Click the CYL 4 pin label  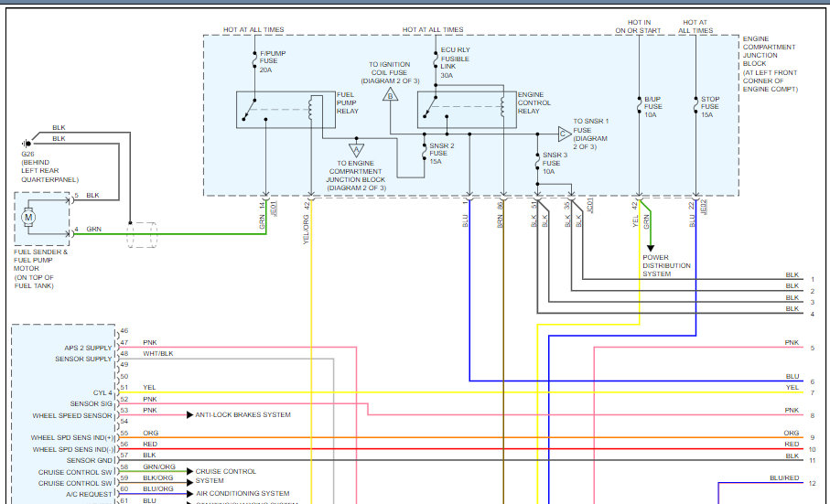[102, 393]
